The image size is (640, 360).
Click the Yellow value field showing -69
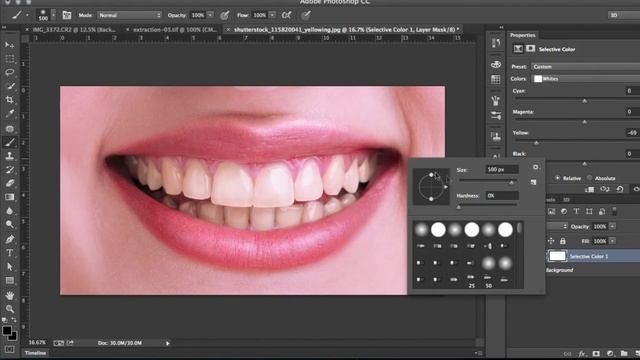coord(632,133)
